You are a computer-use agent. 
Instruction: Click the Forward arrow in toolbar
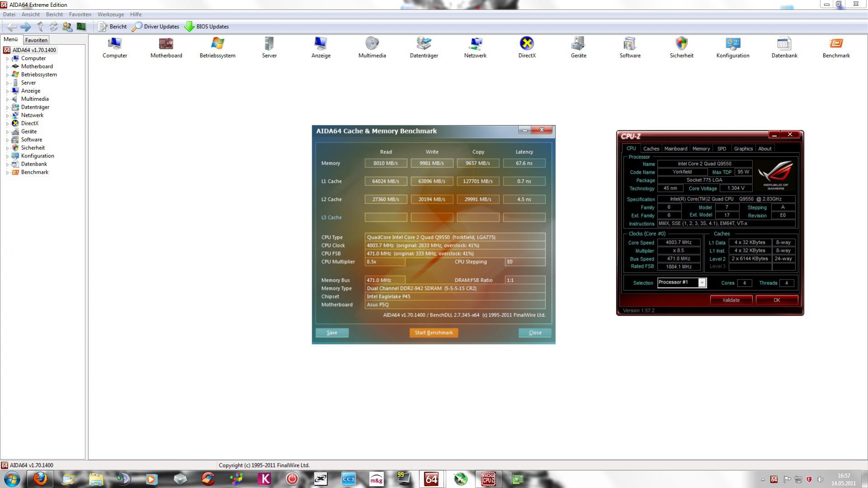coord(26,27)
